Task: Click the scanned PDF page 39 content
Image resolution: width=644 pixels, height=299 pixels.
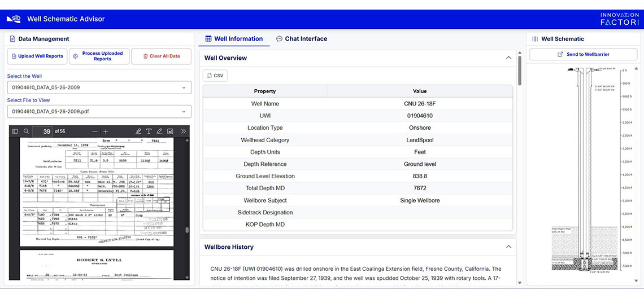Action: pos(97,192)
